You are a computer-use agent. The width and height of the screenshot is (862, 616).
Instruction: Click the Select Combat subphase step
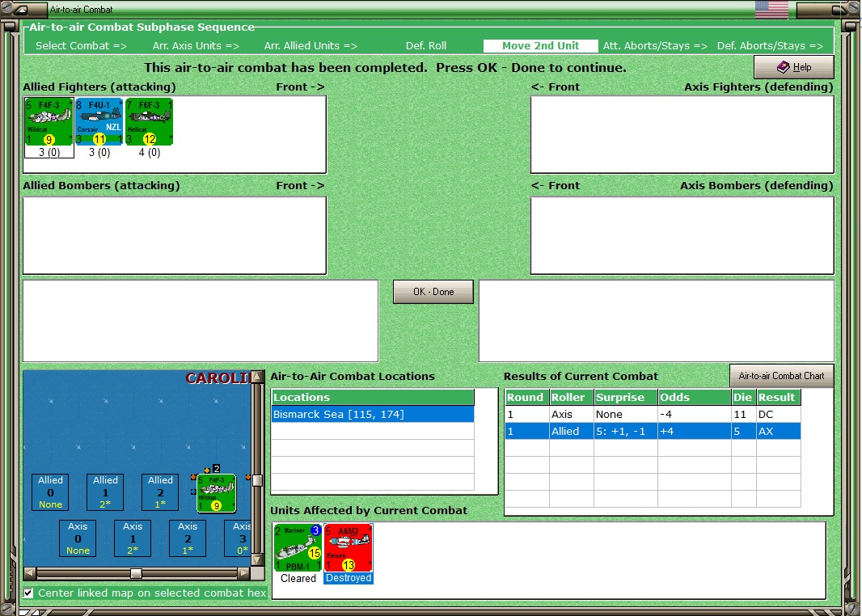[82, 45]
